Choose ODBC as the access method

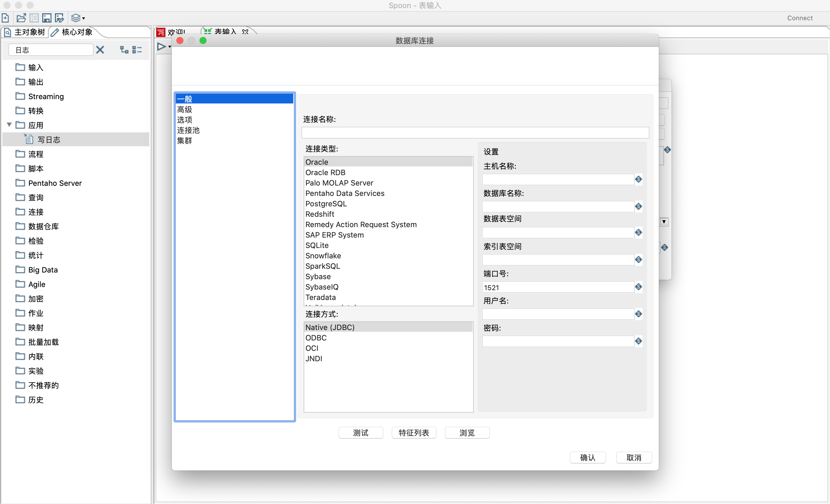[316, 338]
